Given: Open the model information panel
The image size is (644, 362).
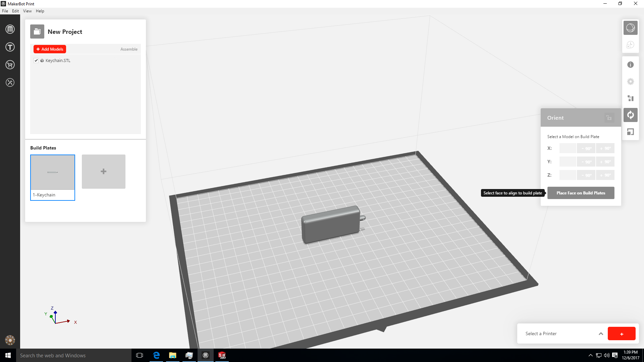Looking at the screenshot, I should 631,64.
